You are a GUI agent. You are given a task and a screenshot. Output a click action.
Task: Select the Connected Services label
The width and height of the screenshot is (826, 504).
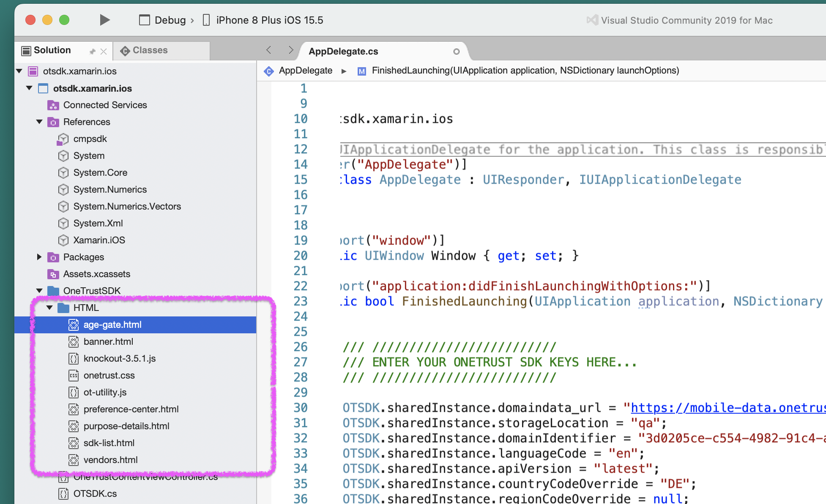point(105,105)
